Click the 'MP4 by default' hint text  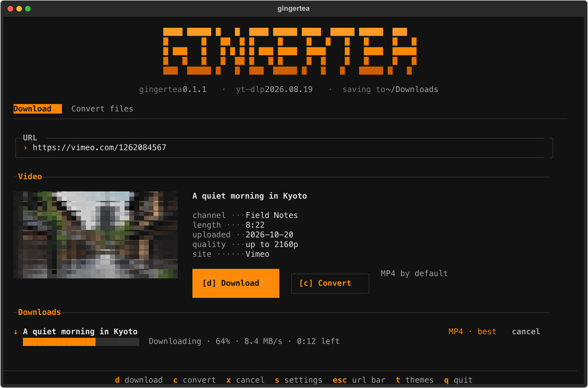[414, 274]
